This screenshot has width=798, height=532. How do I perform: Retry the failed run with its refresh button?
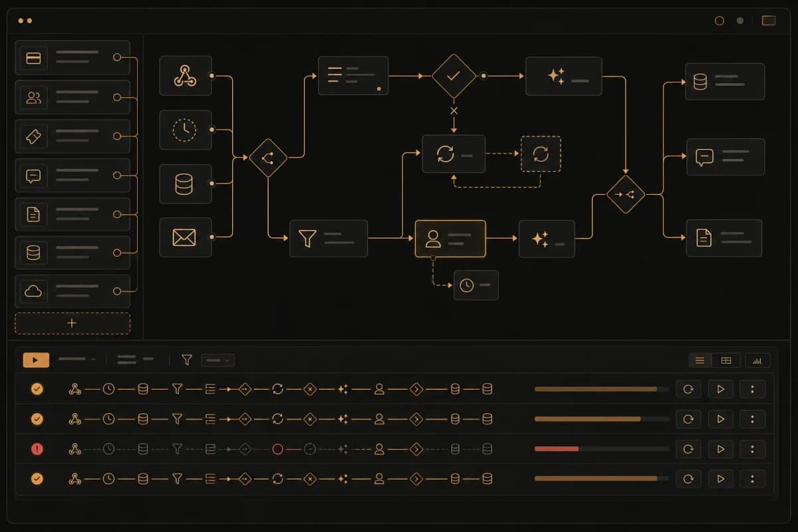click(688, 450)
